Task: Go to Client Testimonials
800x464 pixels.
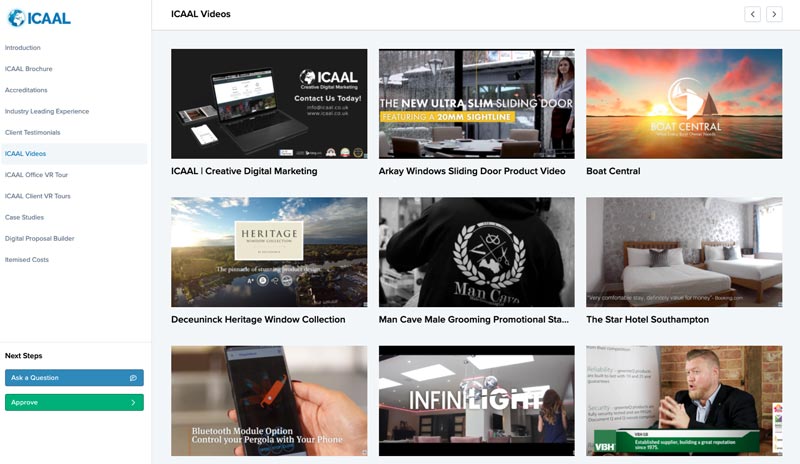Action: pyautogui.click(x=33, y=132)
